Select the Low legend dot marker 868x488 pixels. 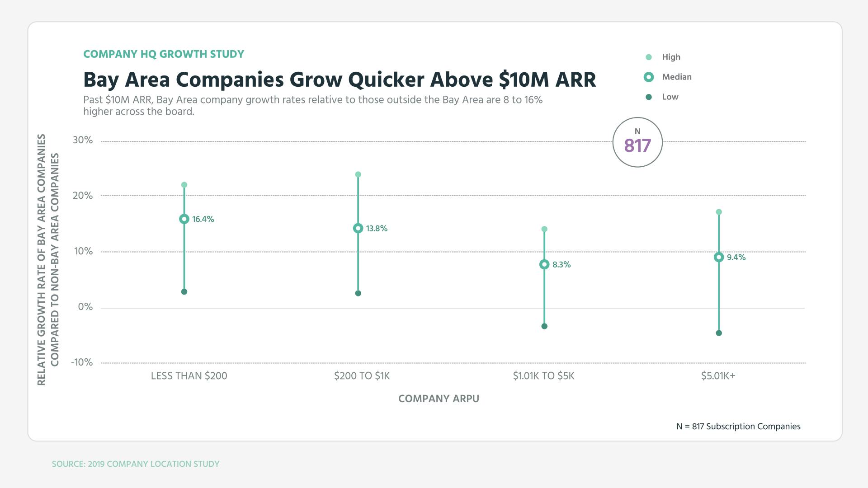650,97
